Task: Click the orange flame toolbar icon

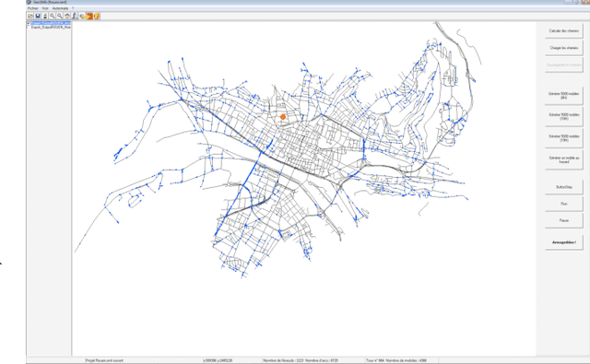Action: coord(97,16)
